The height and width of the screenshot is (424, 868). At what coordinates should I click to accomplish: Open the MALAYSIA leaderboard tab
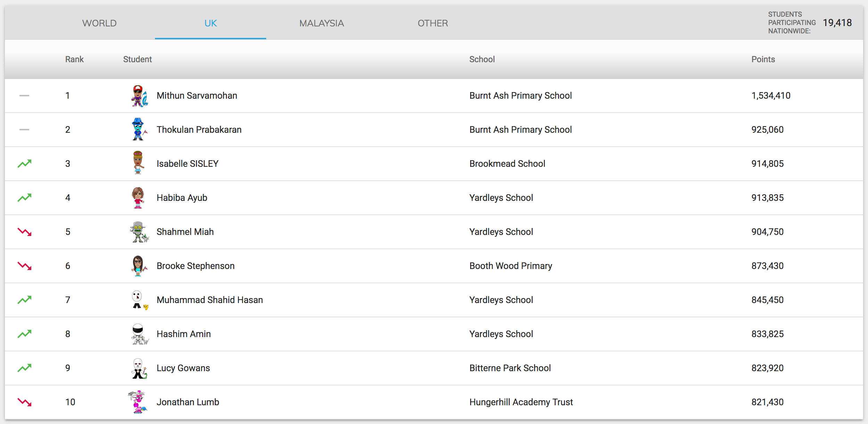(321, 23)
